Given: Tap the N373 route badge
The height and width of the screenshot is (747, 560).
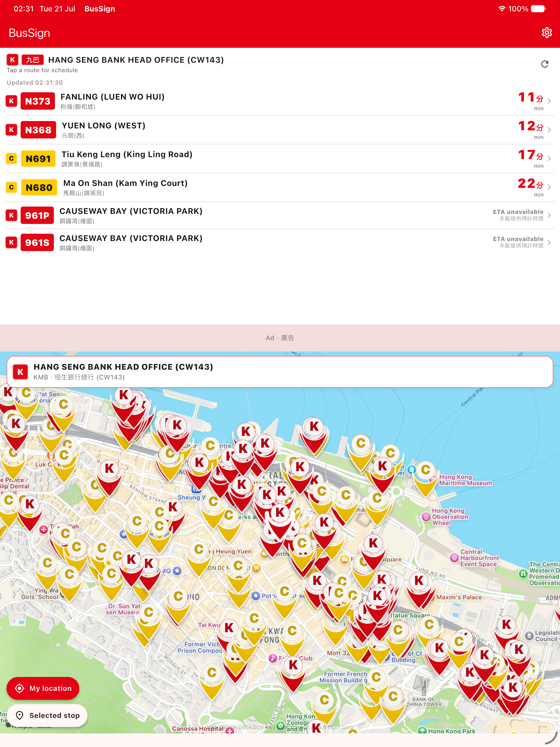Looking at the screenshot, I should click(x=37, y=101).
